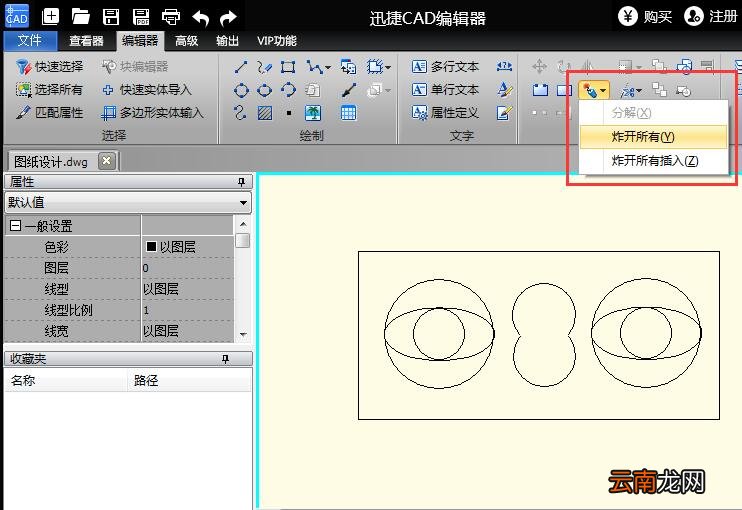Viewport: 742px width, 510px height.
Task: Choose 炸开所有(Y) from the dropdown menu
Action: click(x=654, y=137)
